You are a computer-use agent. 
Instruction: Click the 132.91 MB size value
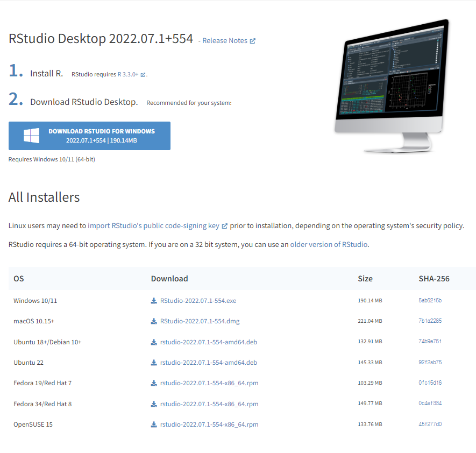[370, 342]
